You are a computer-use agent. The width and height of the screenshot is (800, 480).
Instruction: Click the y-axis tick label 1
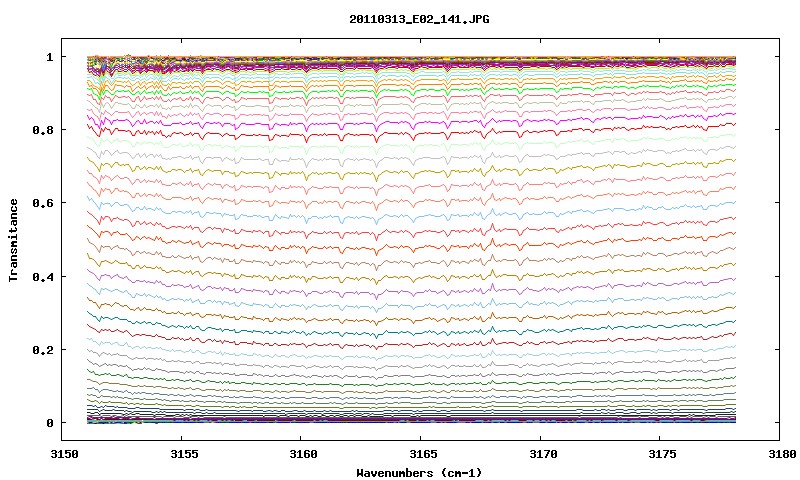point(49,57)
